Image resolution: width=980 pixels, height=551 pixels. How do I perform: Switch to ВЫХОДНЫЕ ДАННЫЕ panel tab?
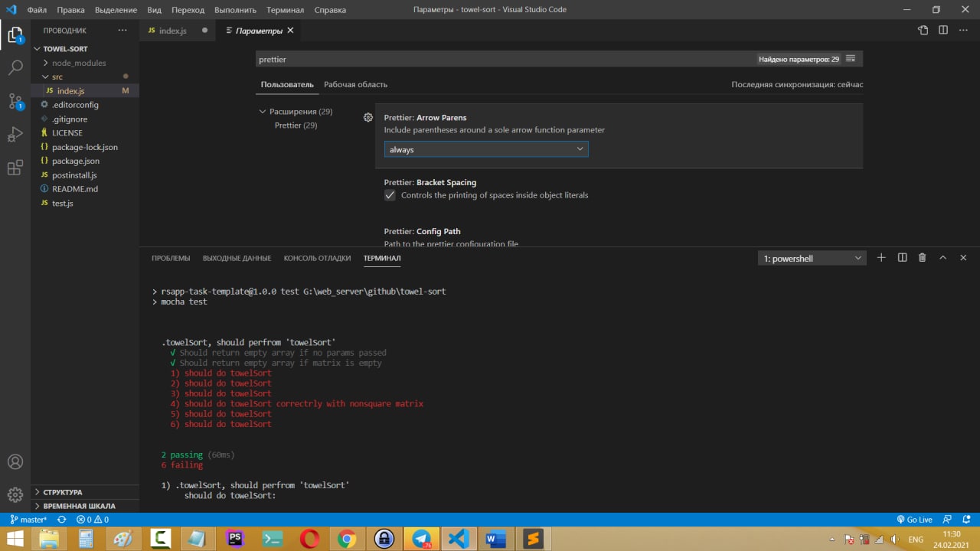[x=237, y=258]
